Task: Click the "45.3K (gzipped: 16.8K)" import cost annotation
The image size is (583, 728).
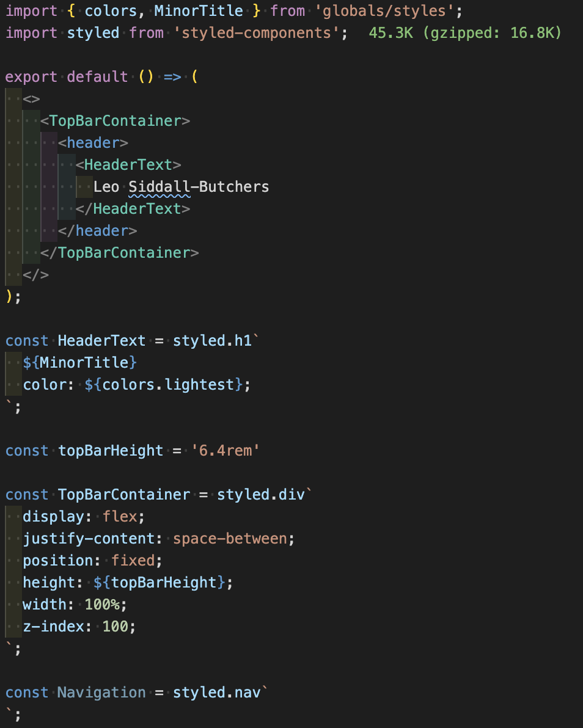Action: point(468,32)
